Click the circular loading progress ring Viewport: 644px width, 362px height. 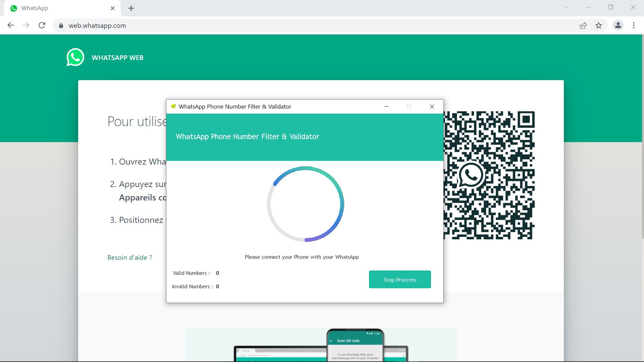[x=305, y=204]
